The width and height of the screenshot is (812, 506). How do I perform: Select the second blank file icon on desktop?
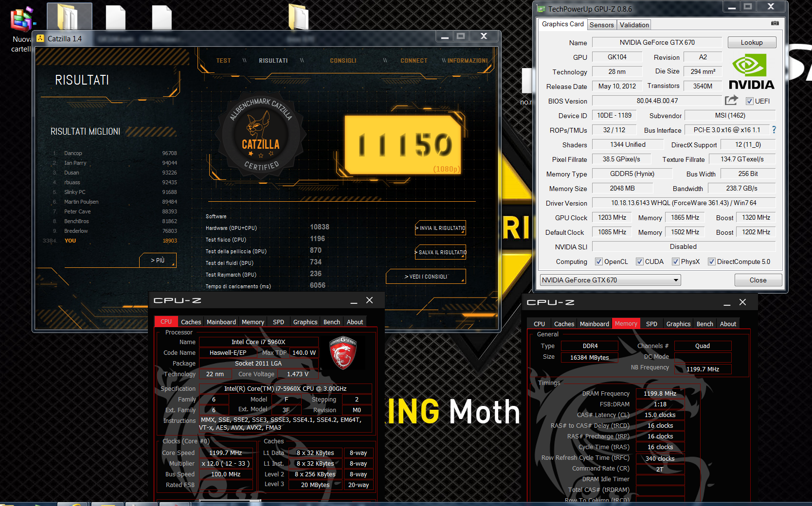click(162, 17)
